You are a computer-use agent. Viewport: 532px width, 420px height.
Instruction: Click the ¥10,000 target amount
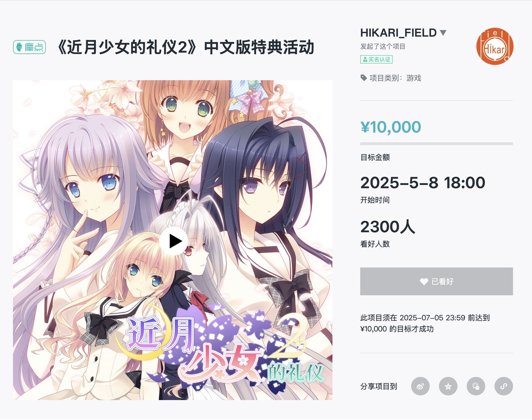pyautogui.click(x=391, y=127)
